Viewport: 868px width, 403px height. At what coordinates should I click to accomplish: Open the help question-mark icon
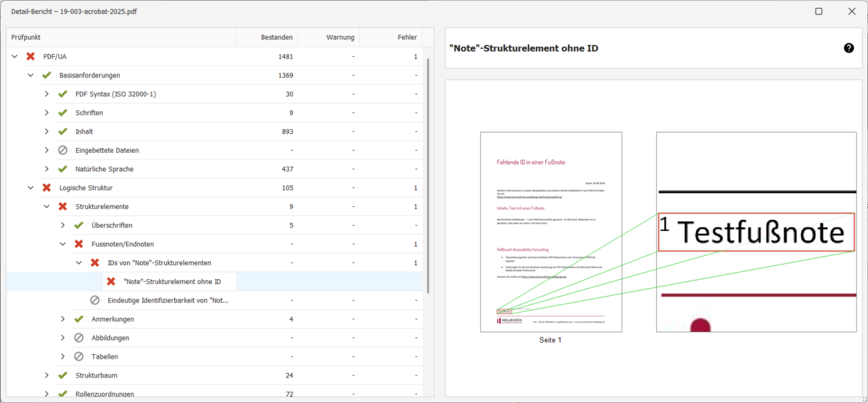click(x=849, y=48)
